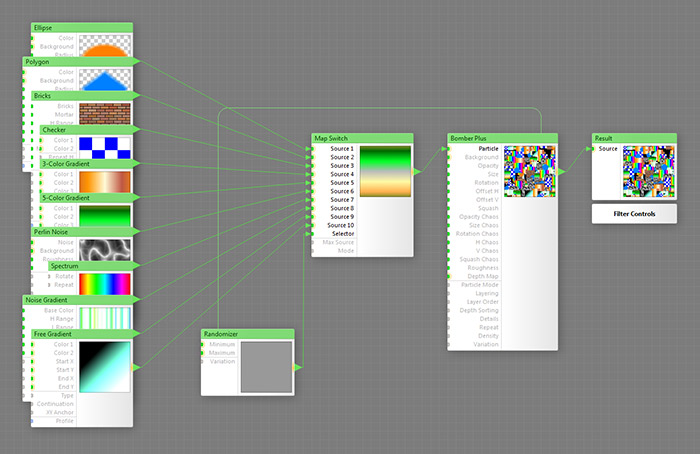Click the Minimum parameter on Randomizer
The height and width of the screenshot is (454, 700).
pyautogui.click(x=220, y=344)
